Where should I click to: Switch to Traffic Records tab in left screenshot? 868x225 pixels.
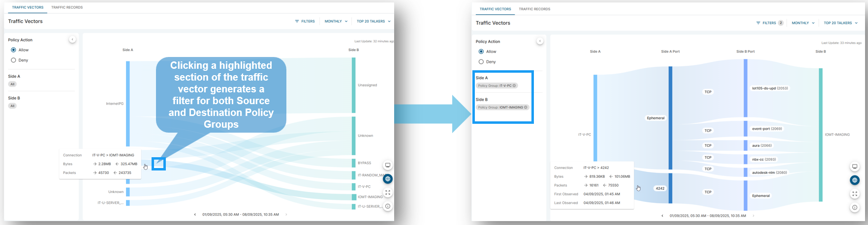click(67, 7)
